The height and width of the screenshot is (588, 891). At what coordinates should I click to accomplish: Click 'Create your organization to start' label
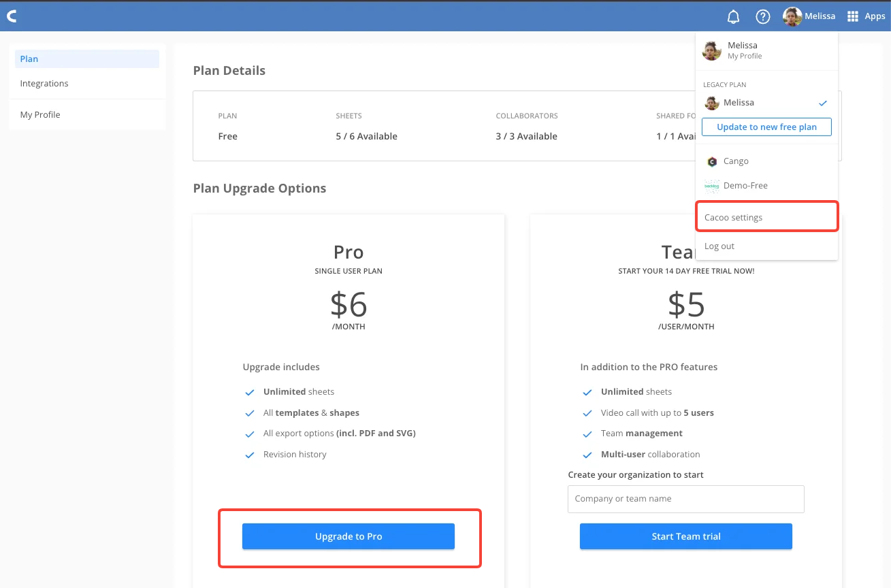click(x=636, y=475)
